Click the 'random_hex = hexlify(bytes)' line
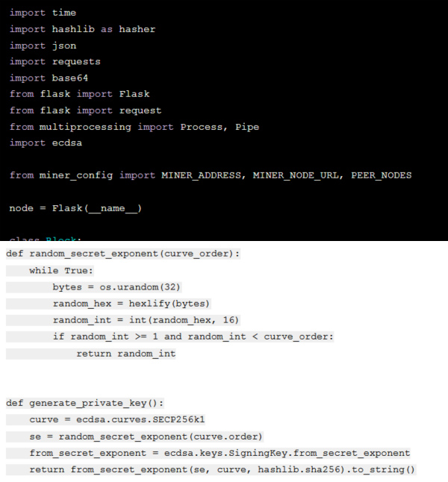 point(131,304)
